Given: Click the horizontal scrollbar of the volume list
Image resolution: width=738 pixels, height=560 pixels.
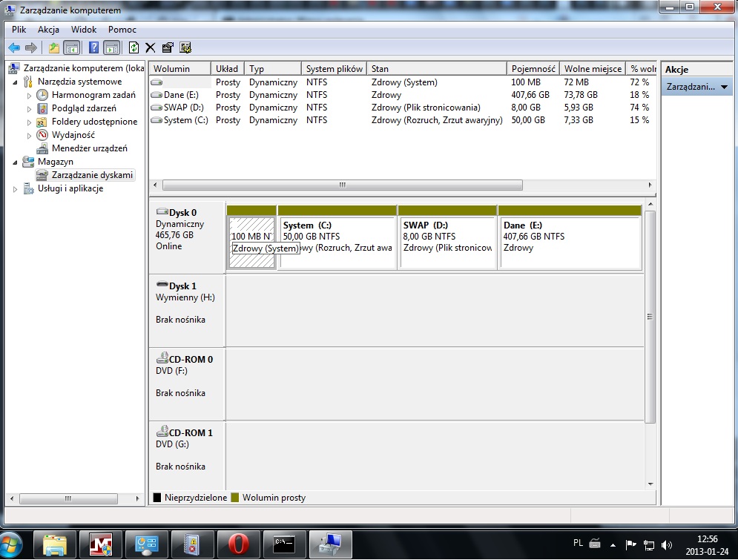Looking at the screenshot, I should pyautogui.click(x=342, y=185).
